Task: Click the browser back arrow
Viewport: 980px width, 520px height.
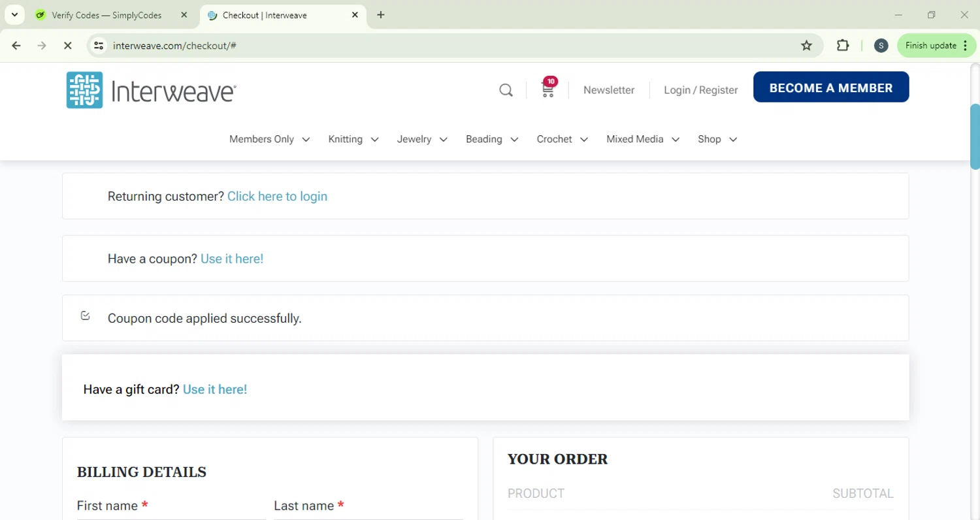Action: pyautogui.click(x=16, y=46)
